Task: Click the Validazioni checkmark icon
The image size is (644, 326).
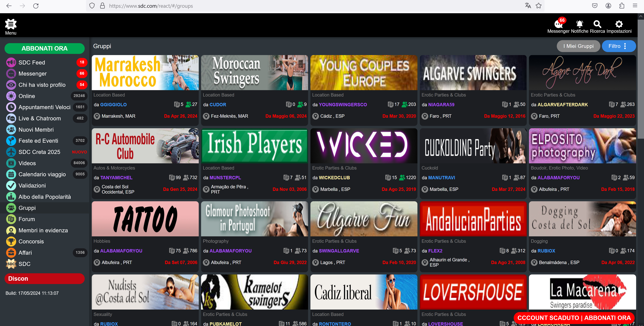Action: click(x=11, y=185)
